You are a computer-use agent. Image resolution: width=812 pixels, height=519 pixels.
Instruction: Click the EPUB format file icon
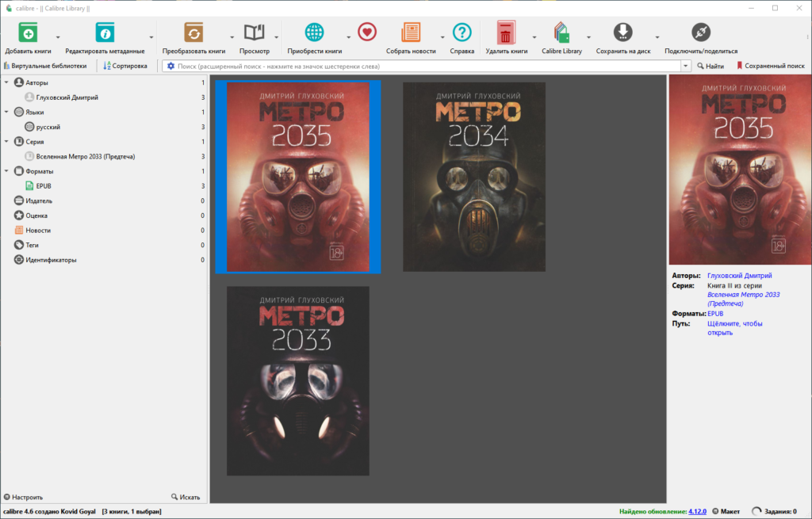[29, 185]
